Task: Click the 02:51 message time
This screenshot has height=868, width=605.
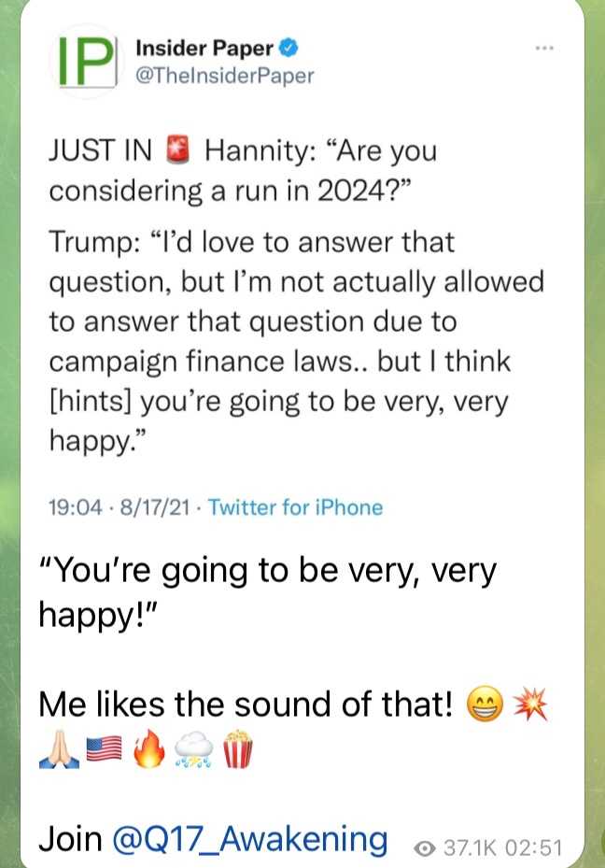Action: coord(538,848)
